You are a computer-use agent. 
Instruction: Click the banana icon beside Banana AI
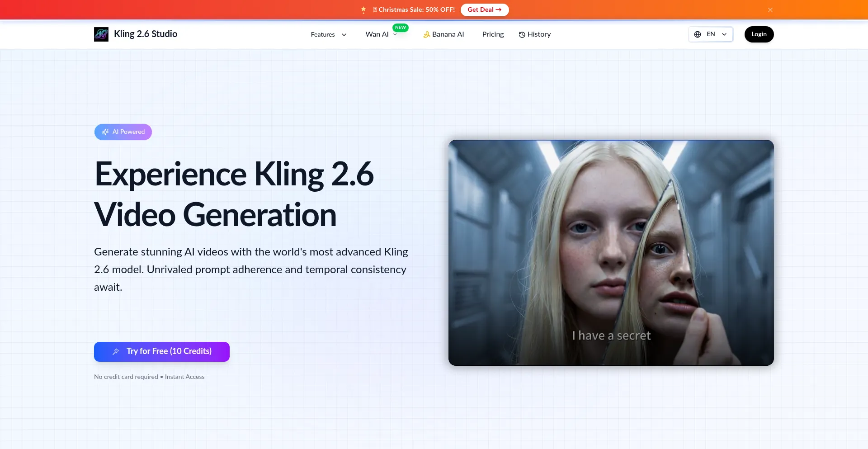pyautogui.click(x=426, y=34)
